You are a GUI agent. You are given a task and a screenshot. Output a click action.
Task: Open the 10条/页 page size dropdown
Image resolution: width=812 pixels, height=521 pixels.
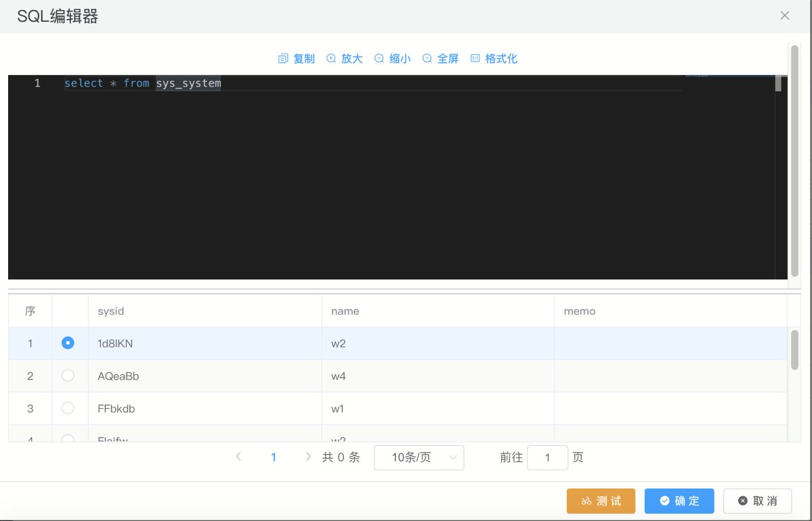pyautogui.click(x=419, y=457)
